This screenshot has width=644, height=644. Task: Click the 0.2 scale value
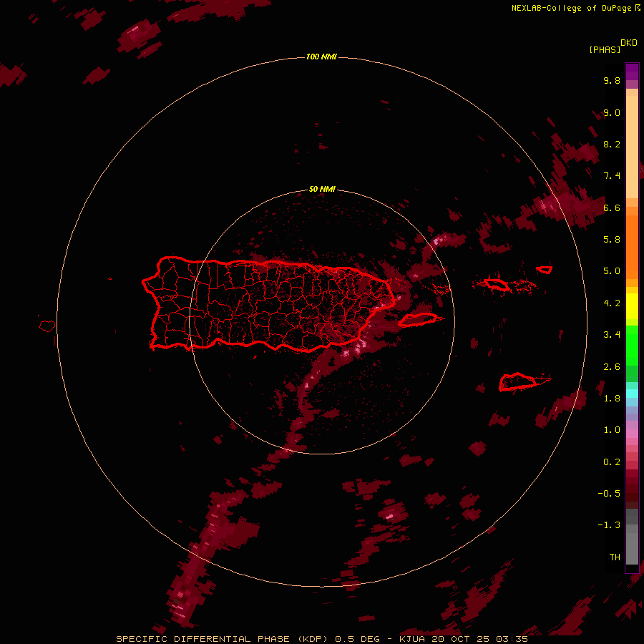(612, 462)
